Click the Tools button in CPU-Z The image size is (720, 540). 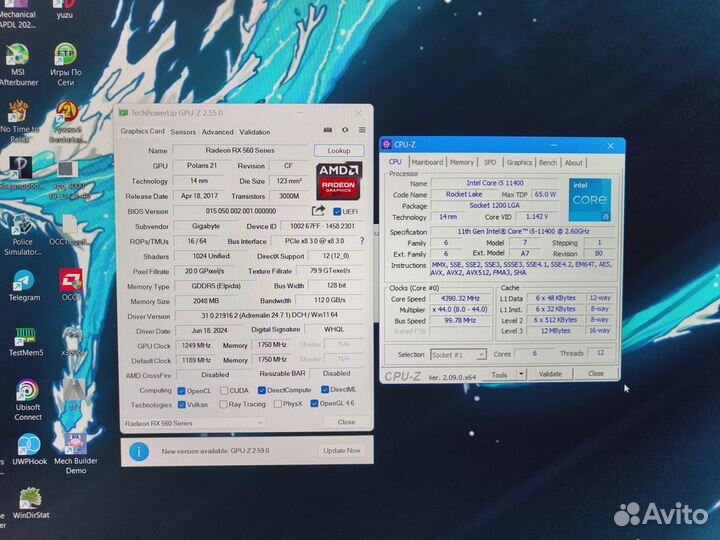[499, 375]
